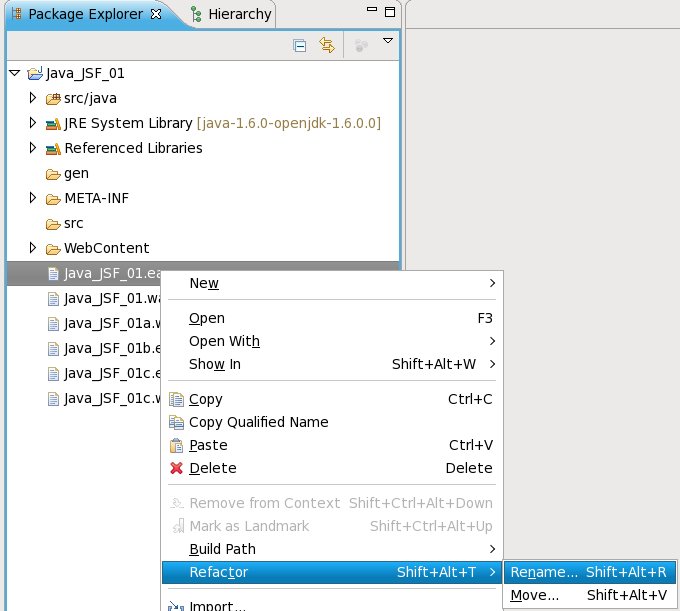Click the META-INF folder icon
This screenshot has width=680, height=611.
tap(53, 198)
